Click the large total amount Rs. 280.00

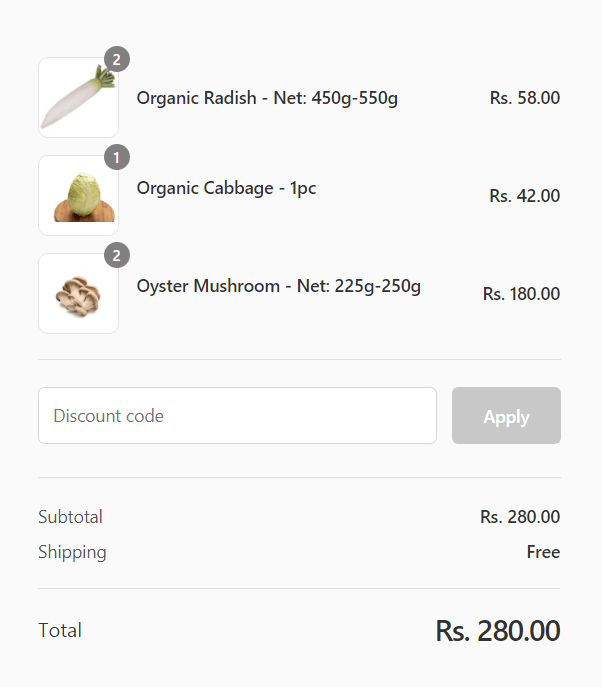(x=497, y=631)
